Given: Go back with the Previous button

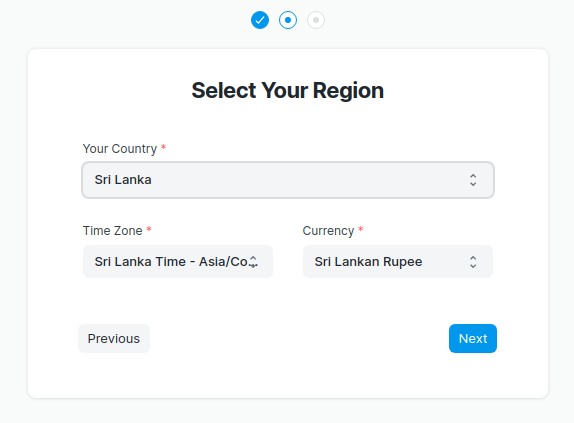Looking at the screenshot, I should point(114,338).
